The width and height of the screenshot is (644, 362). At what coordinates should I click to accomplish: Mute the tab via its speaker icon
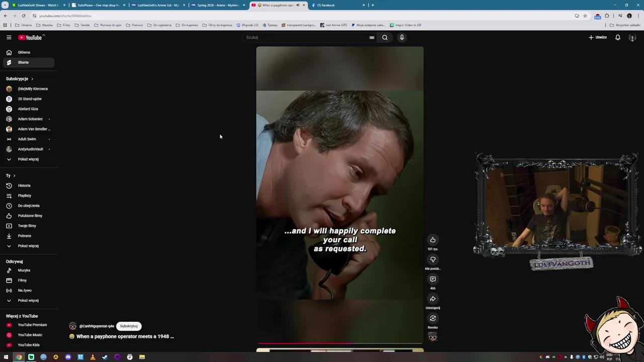point(298,5)
